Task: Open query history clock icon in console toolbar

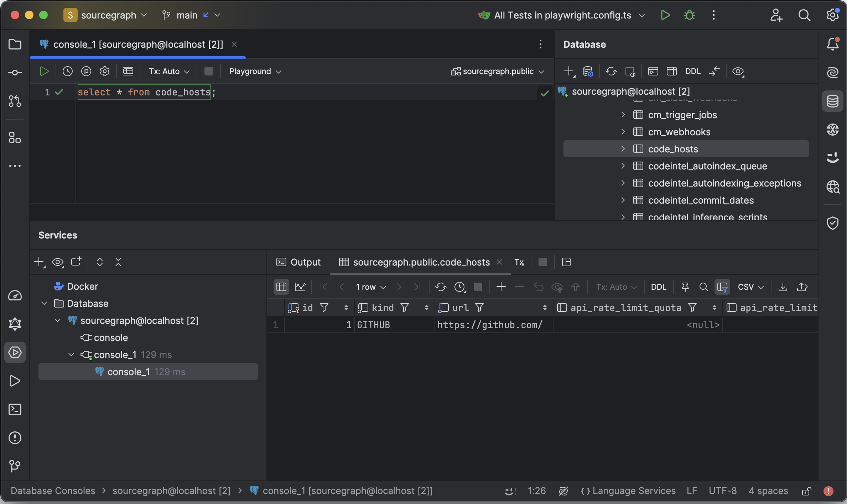Action: (67, 71)
